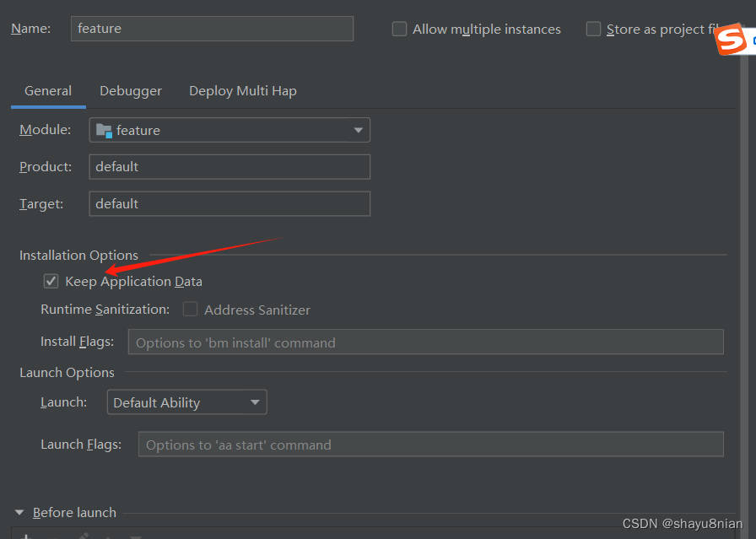Open the Launch dropdown showing Default Ability
The width and height of the screenshot is (756, 539).
click(255, 402)
